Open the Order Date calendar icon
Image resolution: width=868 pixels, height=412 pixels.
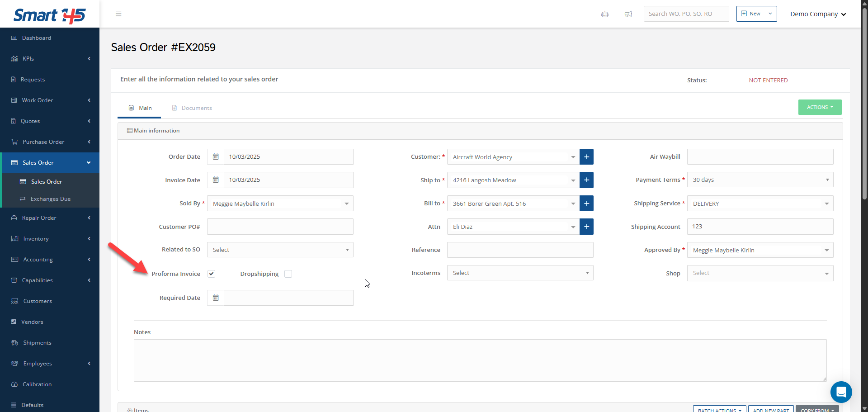216,157
